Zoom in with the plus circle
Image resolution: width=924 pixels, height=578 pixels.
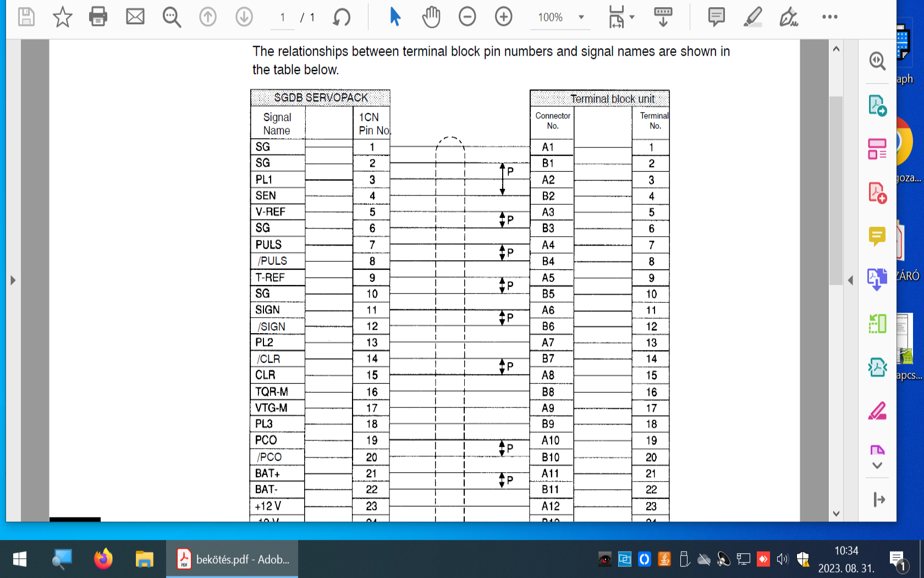(504, 17)
